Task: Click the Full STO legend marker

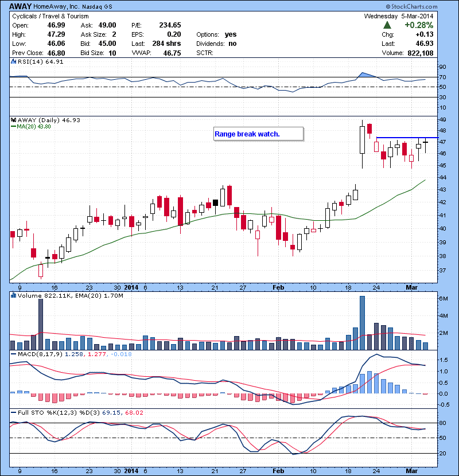Action: click(x=13, y=412)
